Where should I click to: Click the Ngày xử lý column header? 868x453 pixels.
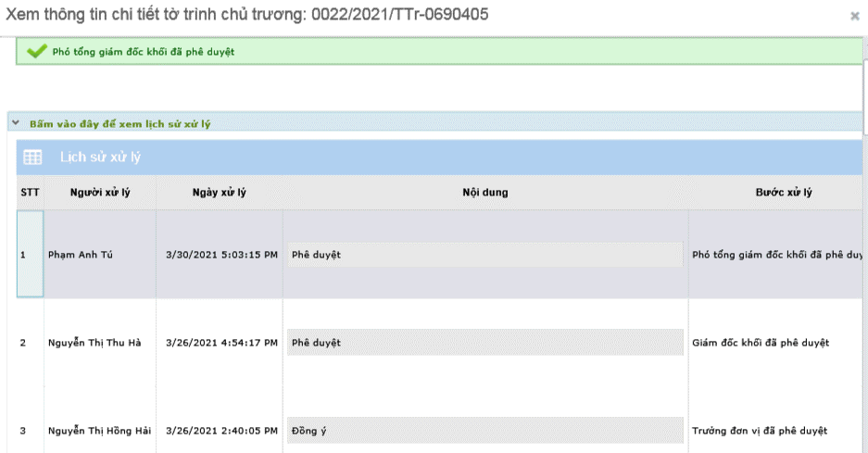220,192
